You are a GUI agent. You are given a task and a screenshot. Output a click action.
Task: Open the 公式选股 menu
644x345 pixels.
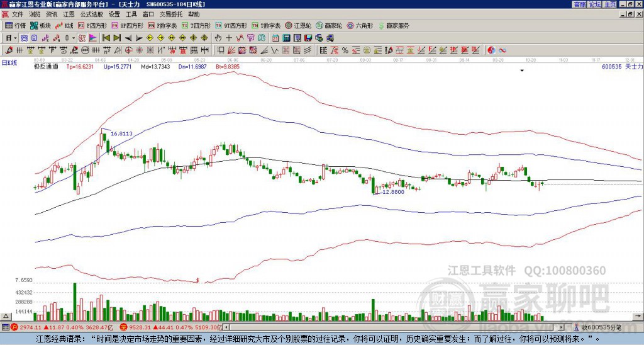click(x=92, y=14)
